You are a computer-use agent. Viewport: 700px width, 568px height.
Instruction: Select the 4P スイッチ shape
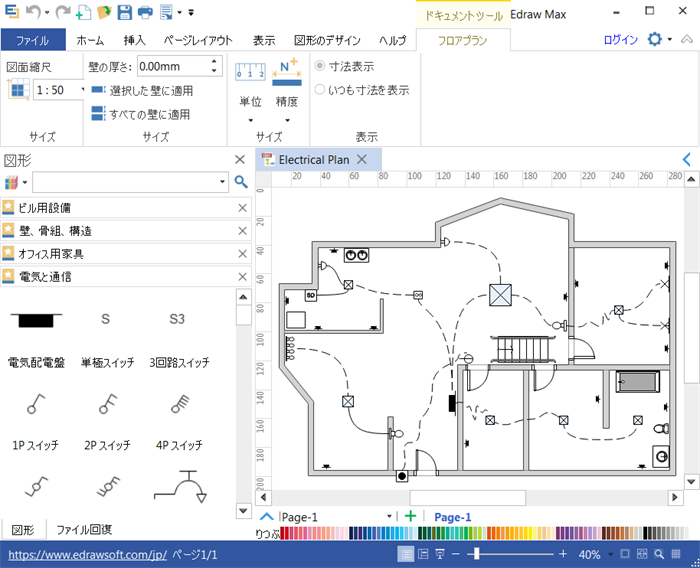point(177,403)
